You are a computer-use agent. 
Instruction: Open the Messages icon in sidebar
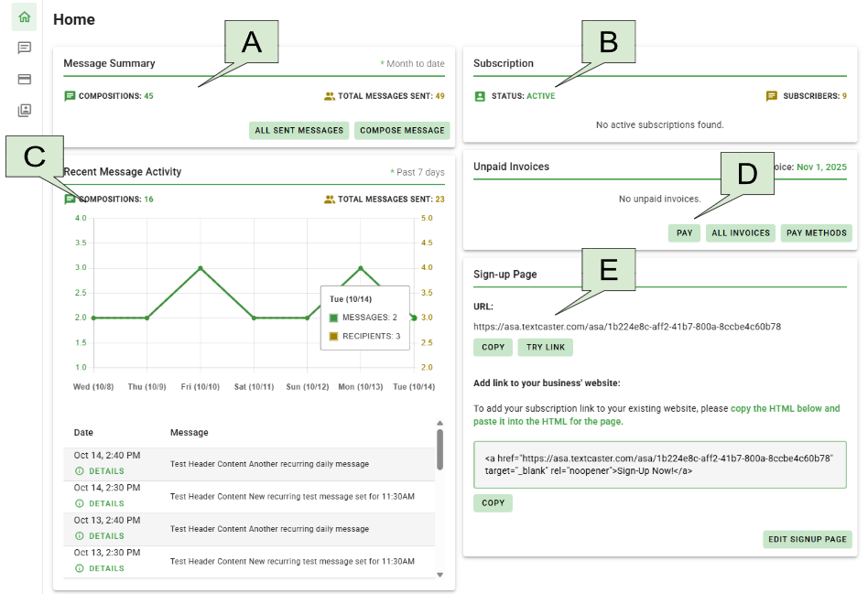[x=24, y=48]
